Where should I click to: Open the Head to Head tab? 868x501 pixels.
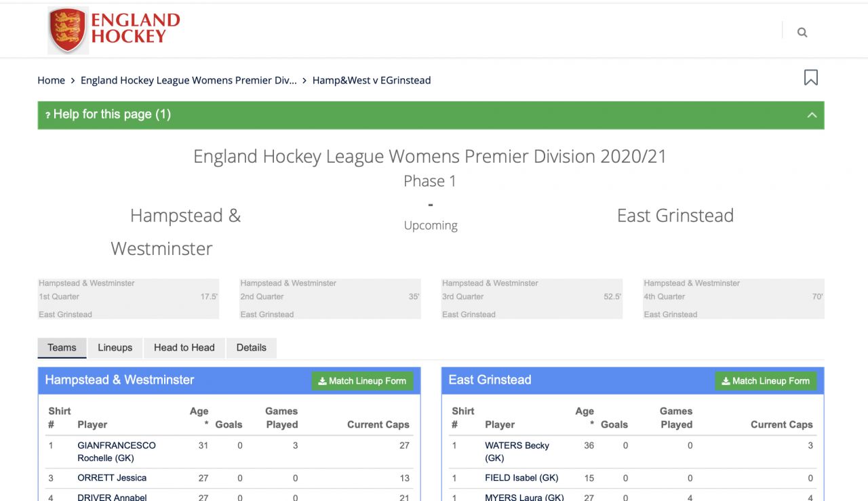pos(184,348)
